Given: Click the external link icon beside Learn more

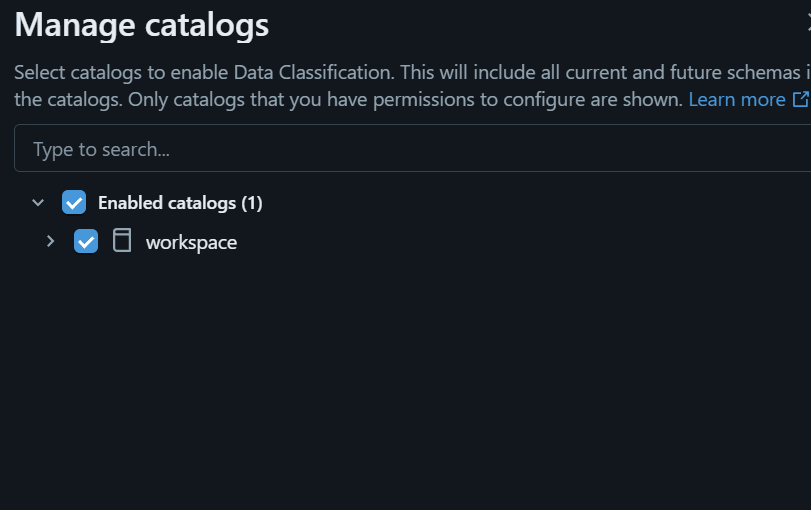Looking at the screenshot, I should (800, 99).
